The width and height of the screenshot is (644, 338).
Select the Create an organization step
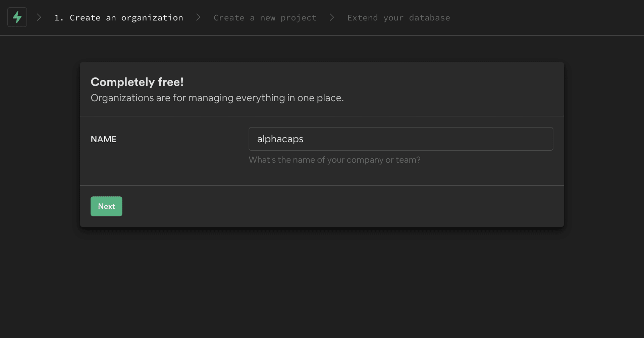118,17
